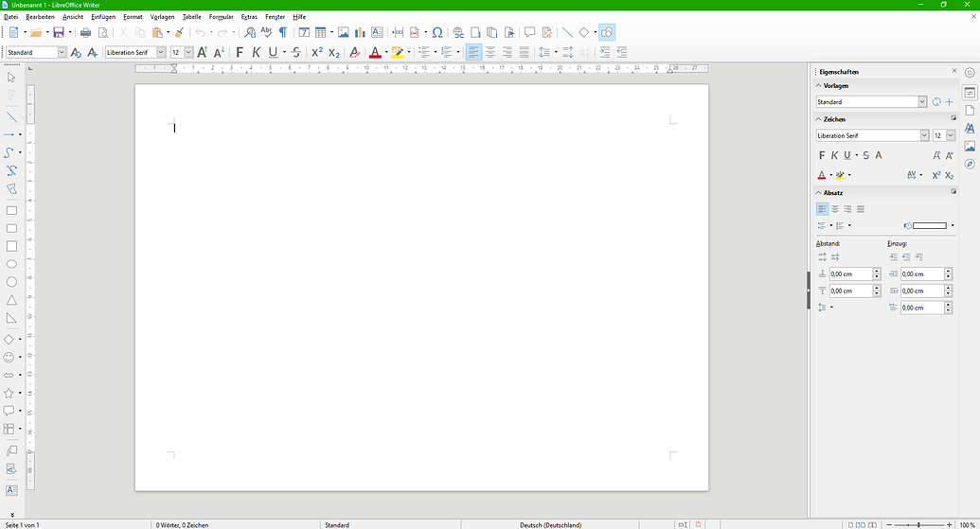Insert a table using the toolbar icon
The image size is (980, 529).
pyautogui.click(x=320, y=32)
